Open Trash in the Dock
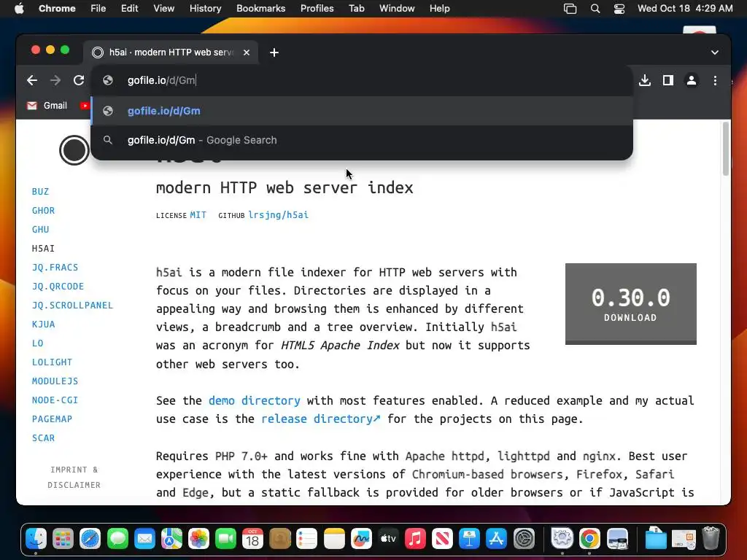This screenshot has width=747, height=560. coord(711,539)
